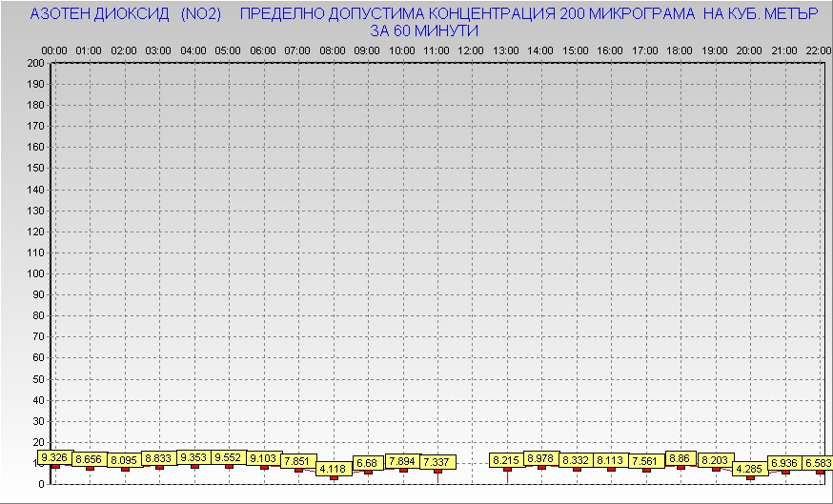
Task: Click the 20 Y-axis label
Action: (38, 442)
